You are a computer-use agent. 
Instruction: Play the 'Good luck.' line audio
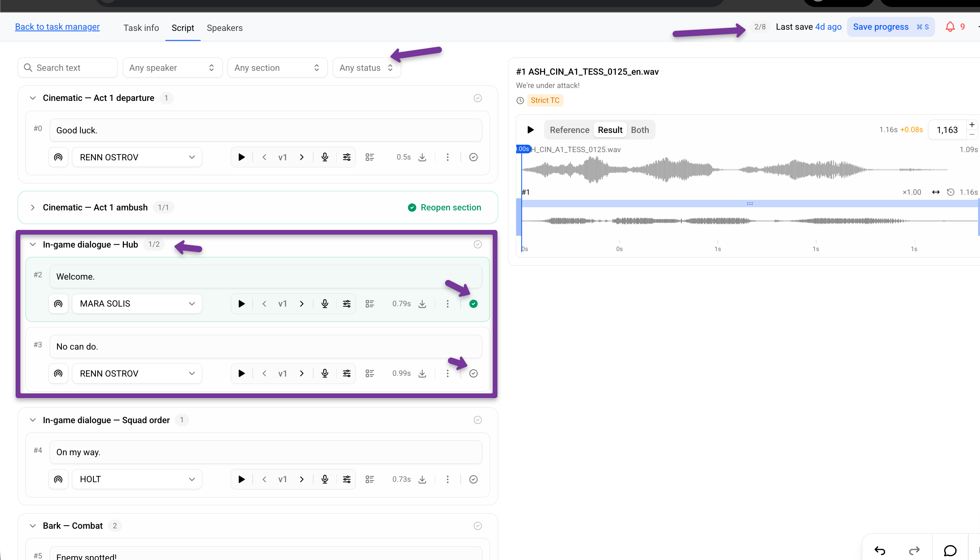[x=242, y=157]
